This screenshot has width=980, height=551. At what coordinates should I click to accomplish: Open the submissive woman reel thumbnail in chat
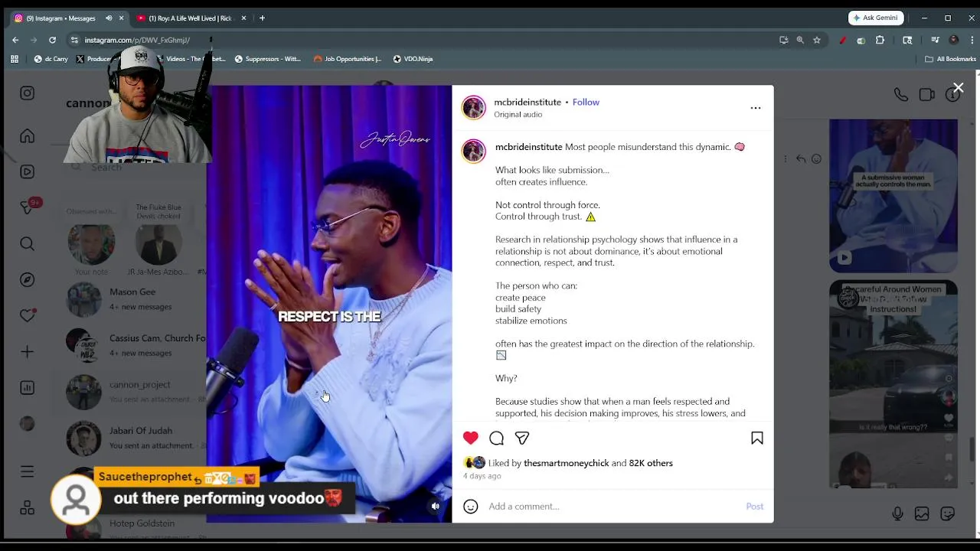tap(893, 196)
